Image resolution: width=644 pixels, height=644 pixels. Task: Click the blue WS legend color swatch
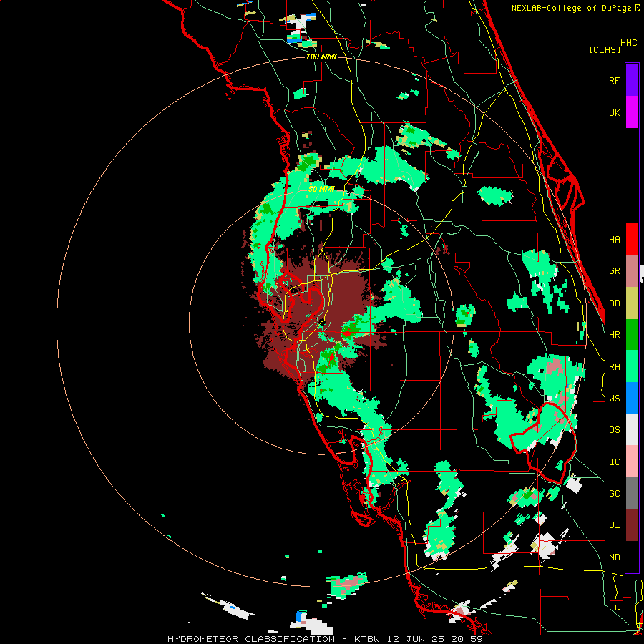click(632, 398)
